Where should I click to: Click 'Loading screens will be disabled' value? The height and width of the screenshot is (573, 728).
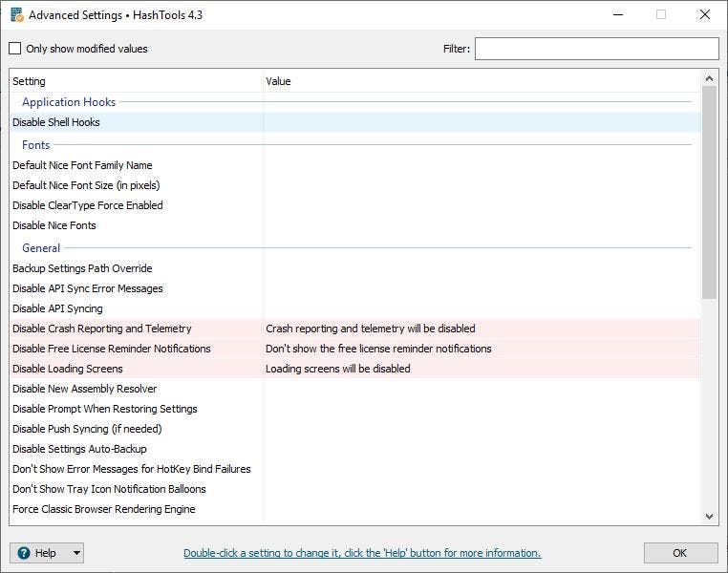pyautogui.click(x=338, y=369)
